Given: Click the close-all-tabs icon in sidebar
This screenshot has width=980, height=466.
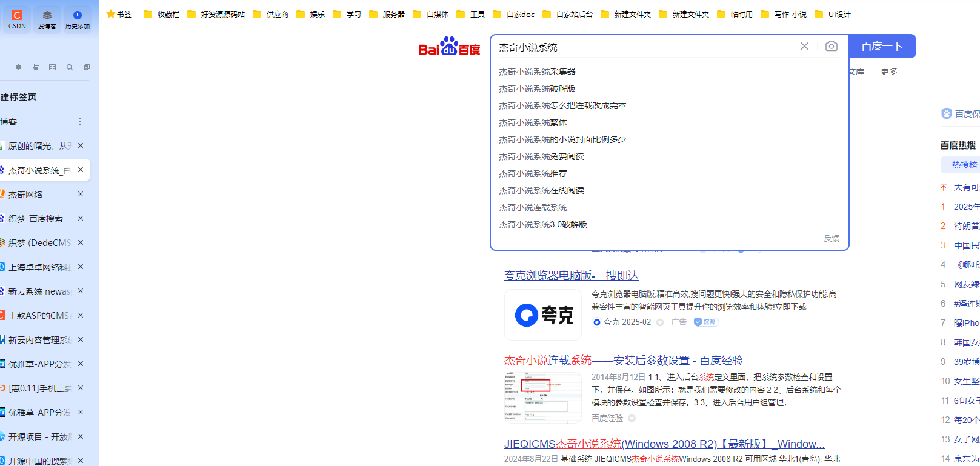Looking at the screenshot, I should click(x=87, y=67).
